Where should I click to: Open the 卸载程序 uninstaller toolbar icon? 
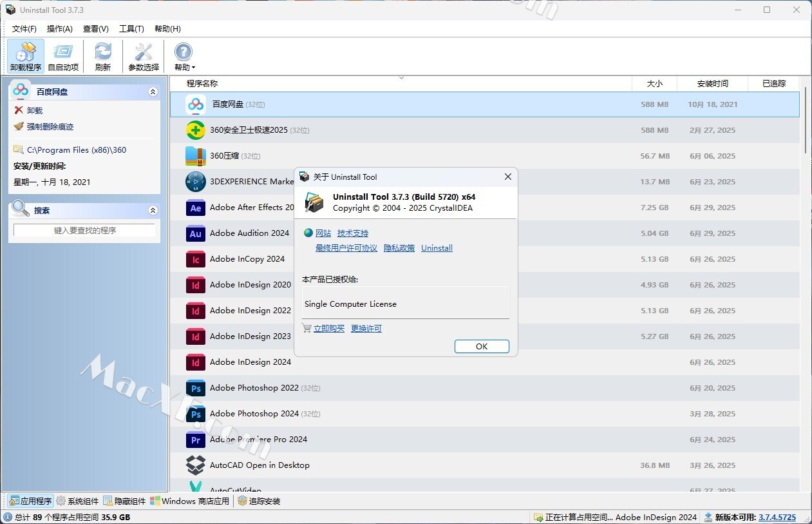coord(26,56)
